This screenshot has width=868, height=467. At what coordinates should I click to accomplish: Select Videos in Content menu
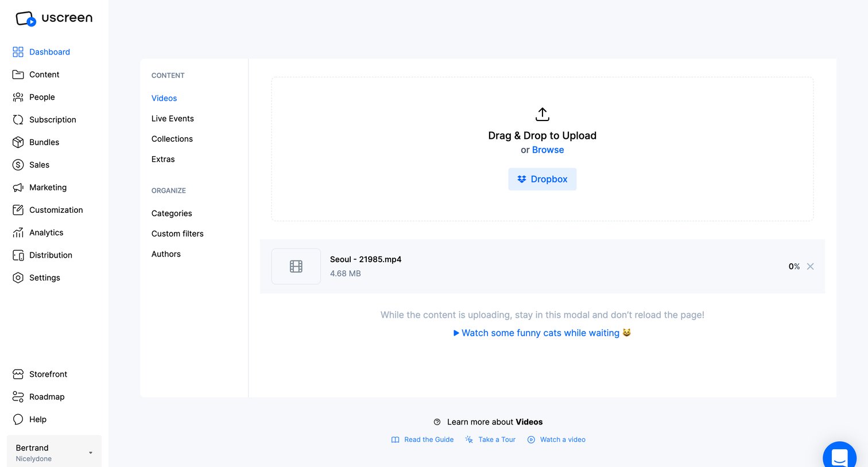[x=164, y=98]
